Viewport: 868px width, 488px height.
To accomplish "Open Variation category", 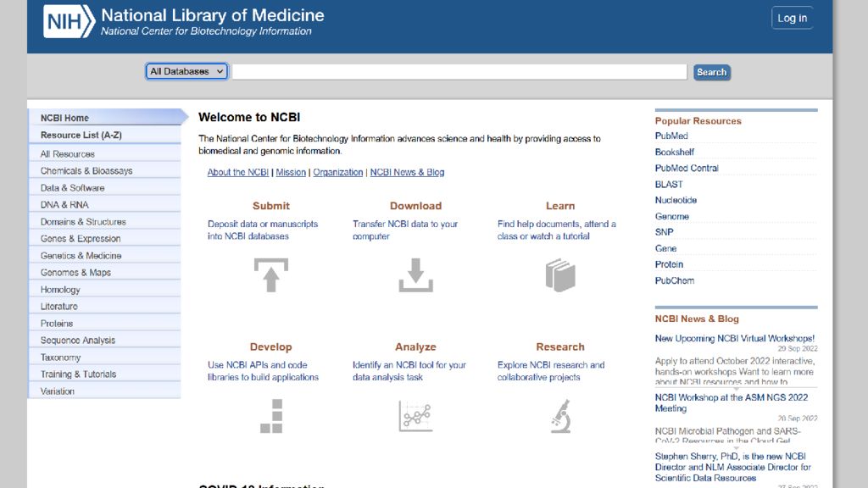I will point(105,391).
